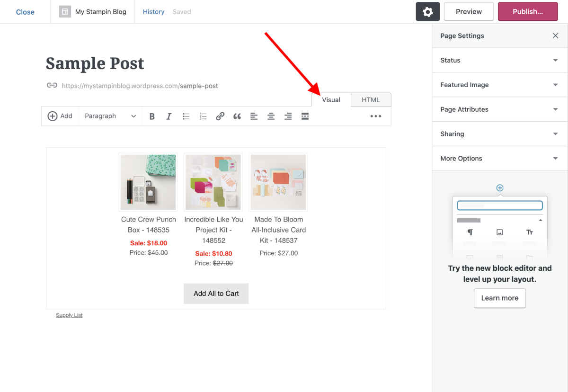Open the post History
The width and height of the screenshot is (568, 392).
(154, 12)
